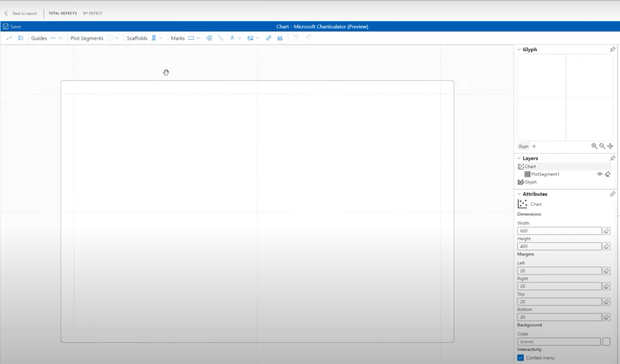The height and width of the screenshot is (364, 620).
Task: Click the Left margin input field
Action: tap(559, 271)
